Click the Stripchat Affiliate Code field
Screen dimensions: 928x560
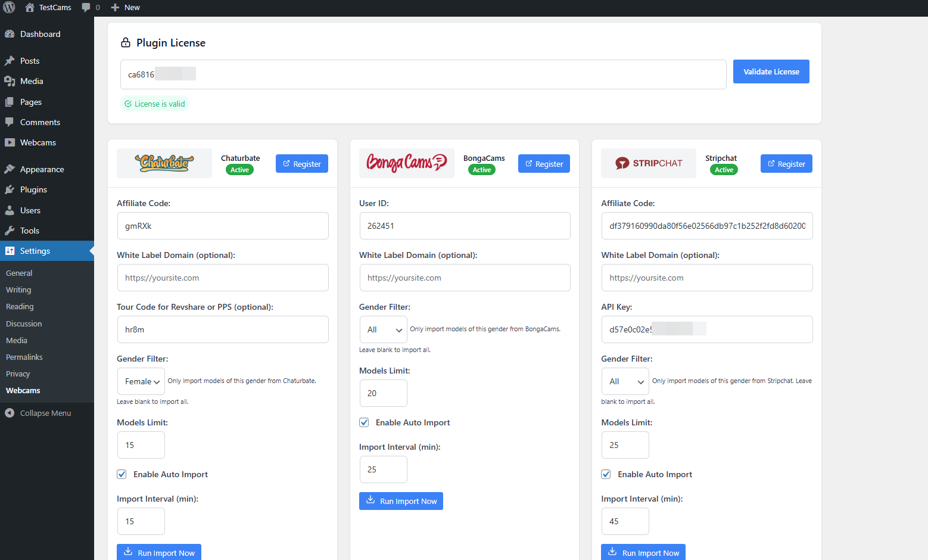pyautogui.click(x=707, y=226)
